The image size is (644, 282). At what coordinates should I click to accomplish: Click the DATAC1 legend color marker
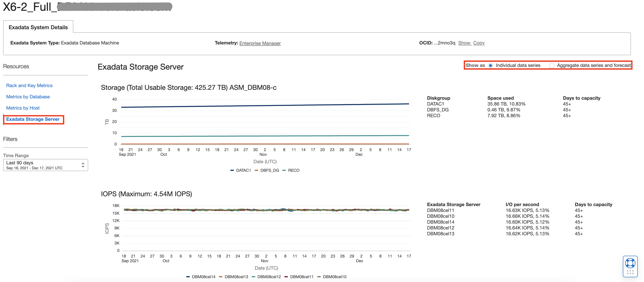tap(232, 170)
